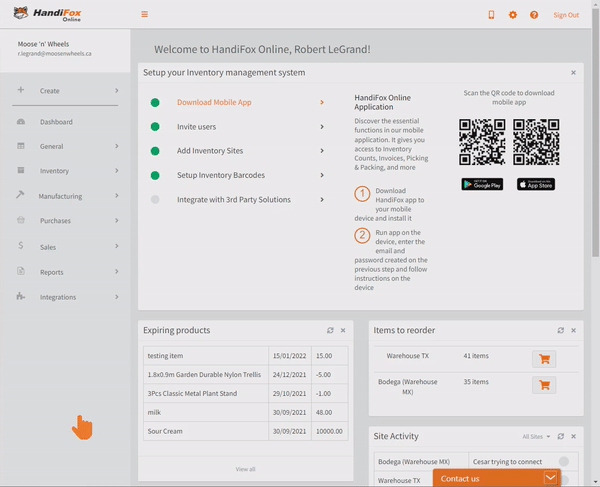This screenshot has height=487, width=600.
Task: Click the Reports document icon
Action: point(21,271)
